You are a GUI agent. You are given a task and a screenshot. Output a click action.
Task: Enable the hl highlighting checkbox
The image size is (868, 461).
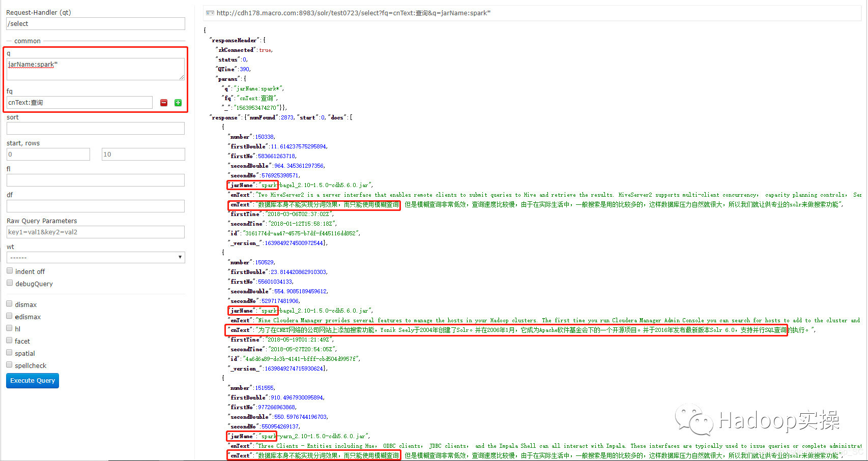coord(9,328)
